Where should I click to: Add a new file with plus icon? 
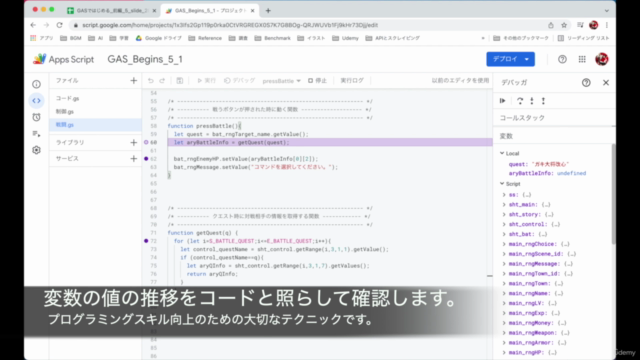coord(133,80)
